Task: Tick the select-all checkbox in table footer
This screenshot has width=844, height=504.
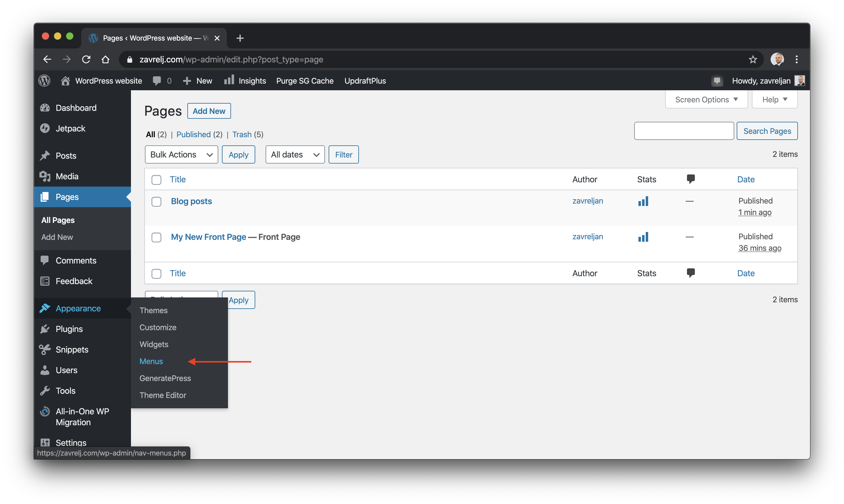Action: pyautogui.click(x=156, y=274)
